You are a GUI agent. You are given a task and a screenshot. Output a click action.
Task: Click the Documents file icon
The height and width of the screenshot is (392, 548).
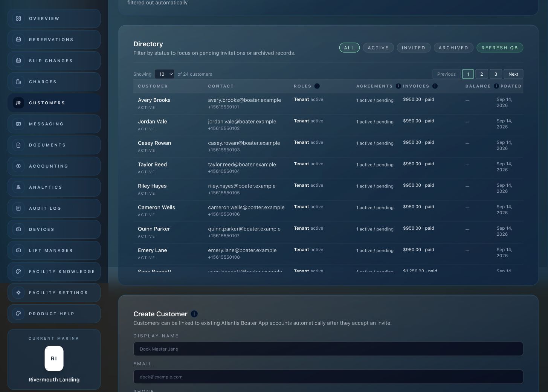point(18,145)
